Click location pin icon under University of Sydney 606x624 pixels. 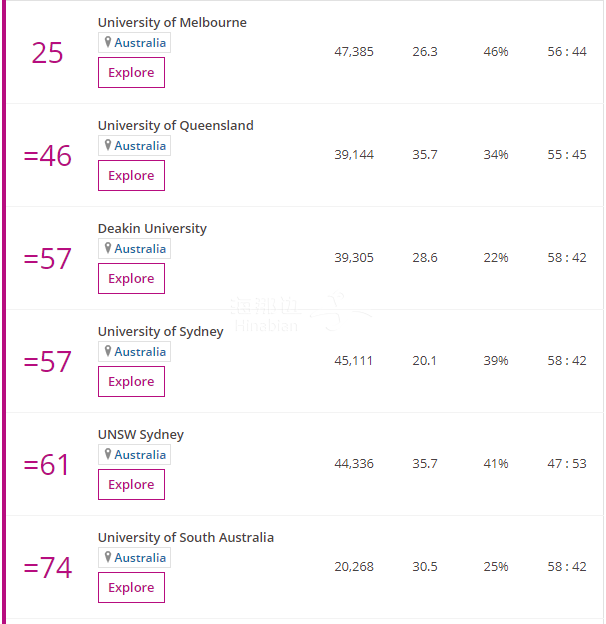[x=107, y=351]
